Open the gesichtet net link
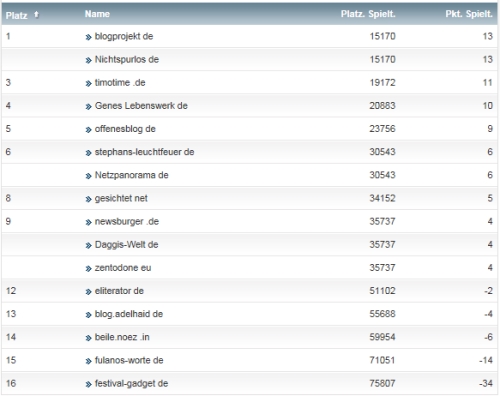The image size is (500, 396). [x=121, y=198]
